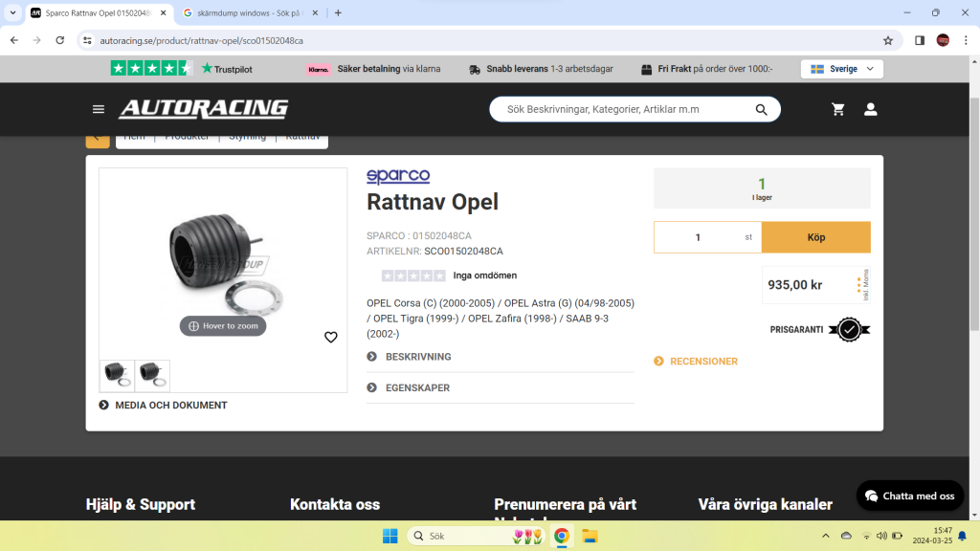Click the Köp buy button
The width and height of the screenshot is (980, 551).
pyautogui.click(x=815, y=237)
